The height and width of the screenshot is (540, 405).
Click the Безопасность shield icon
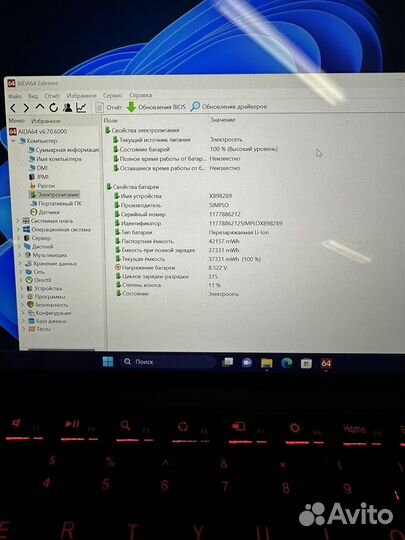[x=31, y=305]
